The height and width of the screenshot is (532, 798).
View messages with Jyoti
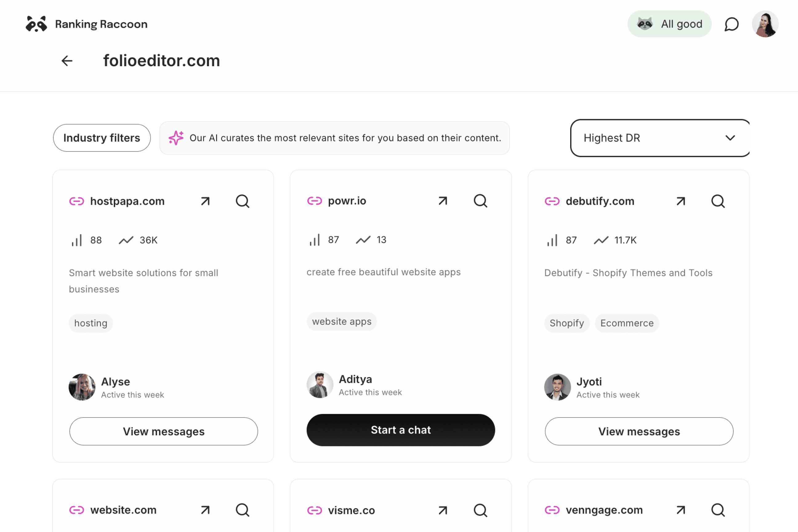pos(639,431)
